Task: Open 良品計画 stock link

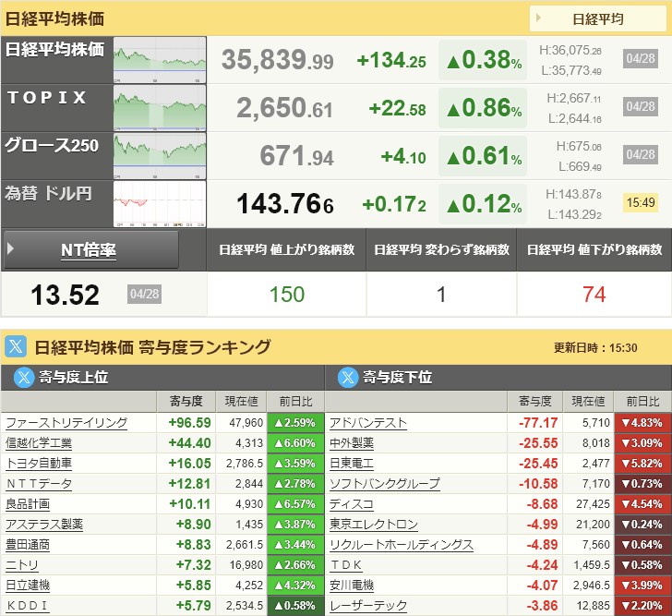Action: pos(28,504)
